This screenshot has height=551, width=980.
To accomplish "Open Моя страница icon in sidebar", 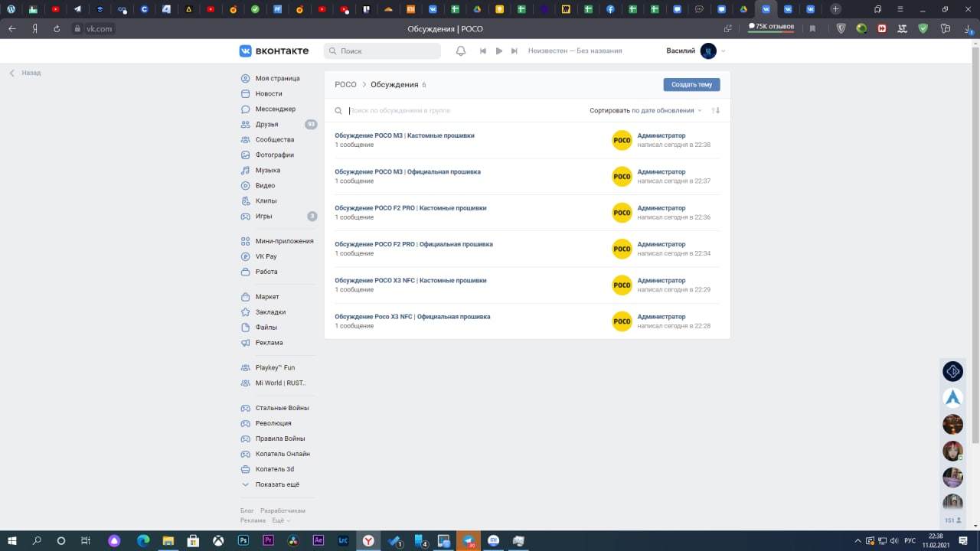I will [246, 78].
